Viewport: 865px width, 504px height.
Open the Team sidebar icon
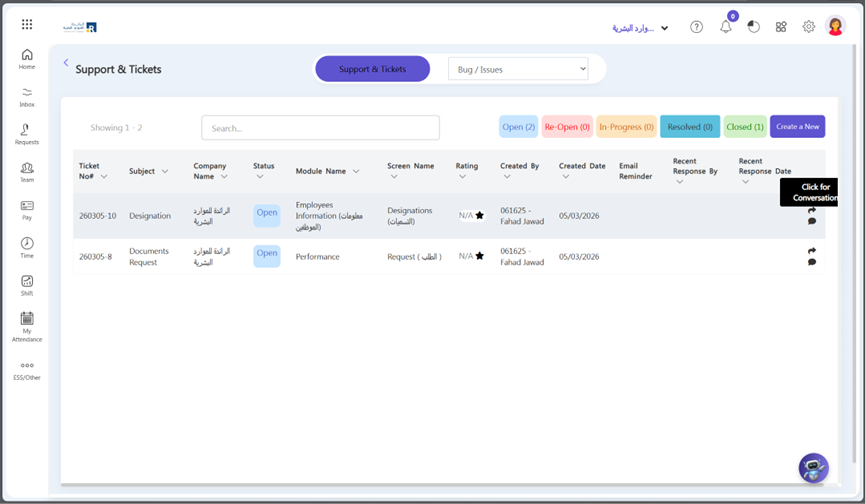click(27, 172)
